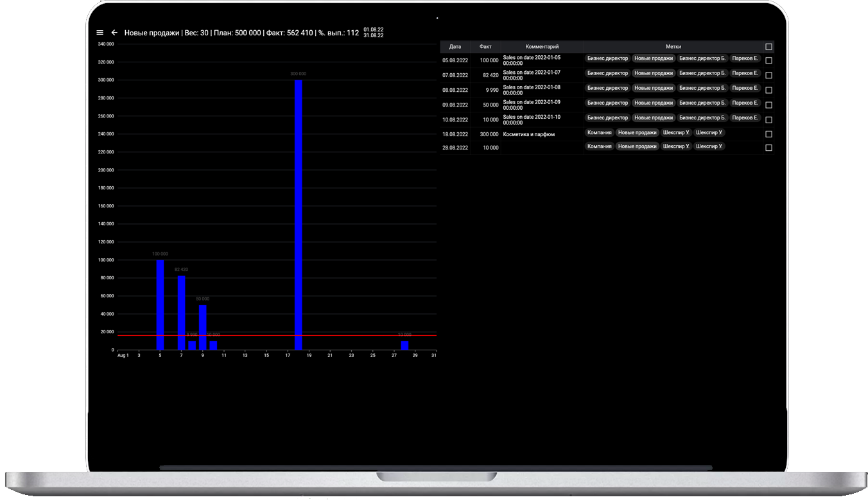The height and width of the screenshot is (504, 868).
Task: Select the Пареков Е. tag in the 07.08.2022 row
Action: coord(745,73)
